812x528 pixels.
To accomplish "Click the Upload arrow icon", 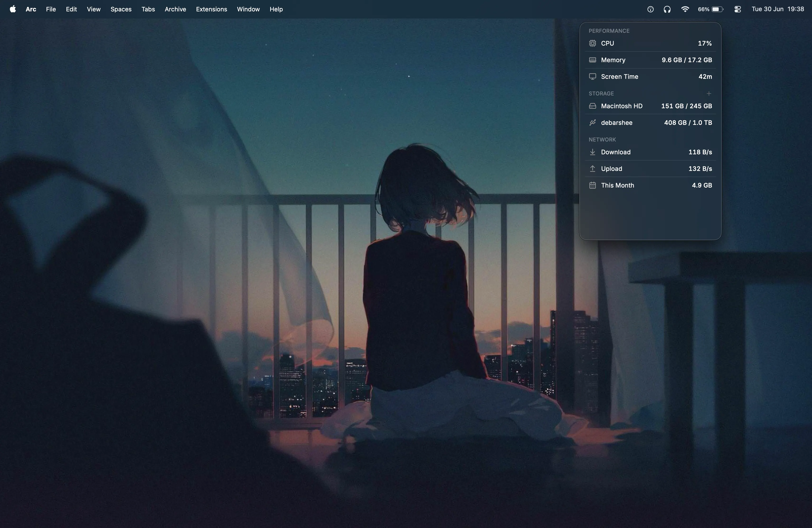I will pyautogui.click(x=592, y=169).
